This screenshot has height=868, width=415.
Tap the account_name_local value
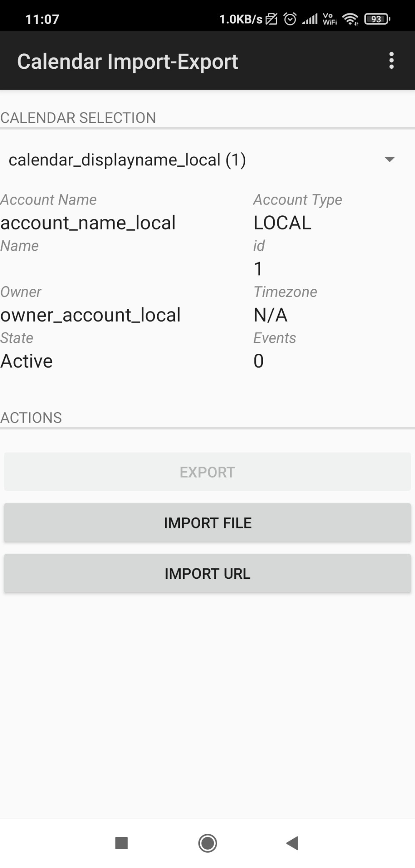88,223
